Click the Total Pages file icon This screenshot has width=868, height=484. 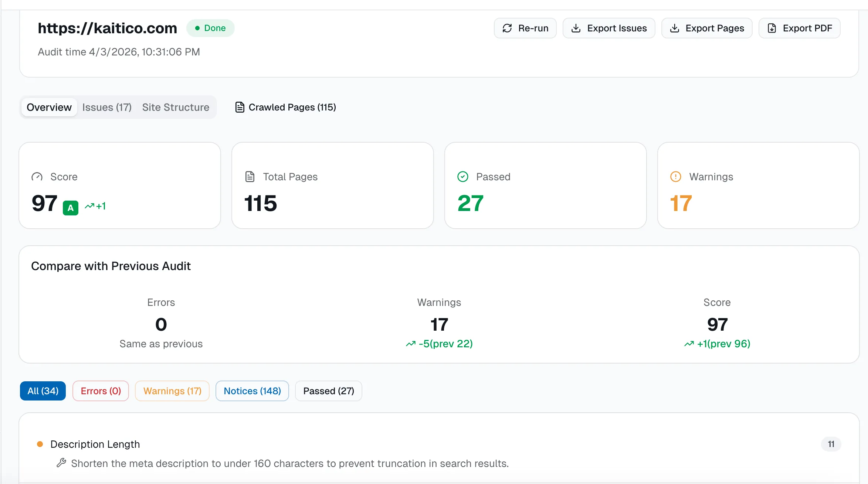[x=250, y=177]
